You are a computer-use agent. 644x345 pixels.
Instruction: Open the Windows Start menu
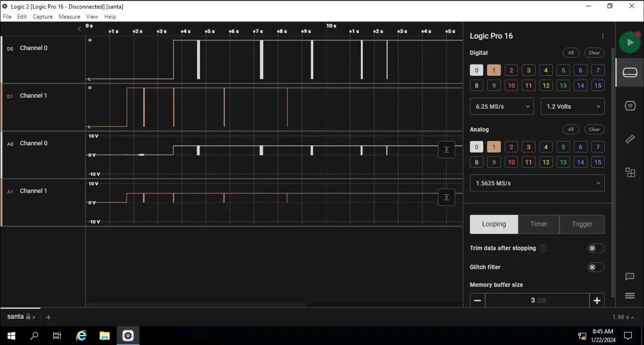pyautogui.click(x=11, y=336)
